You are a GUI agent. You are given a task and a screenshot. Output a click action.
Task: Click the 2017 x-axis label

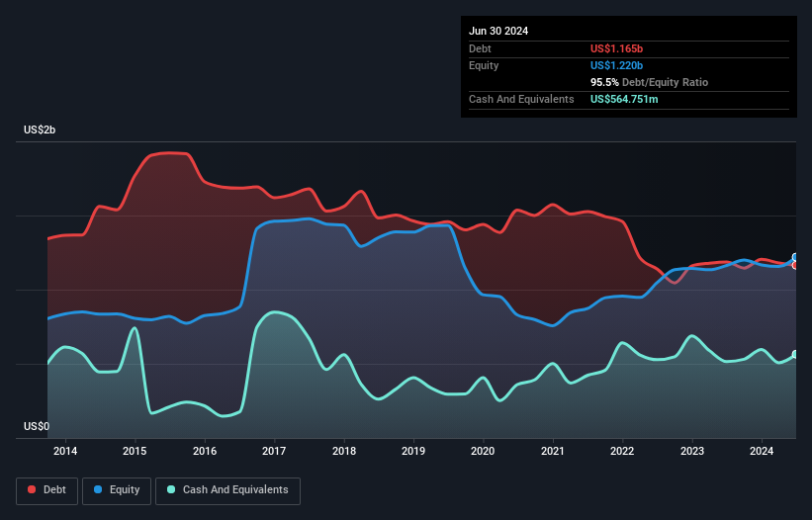point(274,451)
